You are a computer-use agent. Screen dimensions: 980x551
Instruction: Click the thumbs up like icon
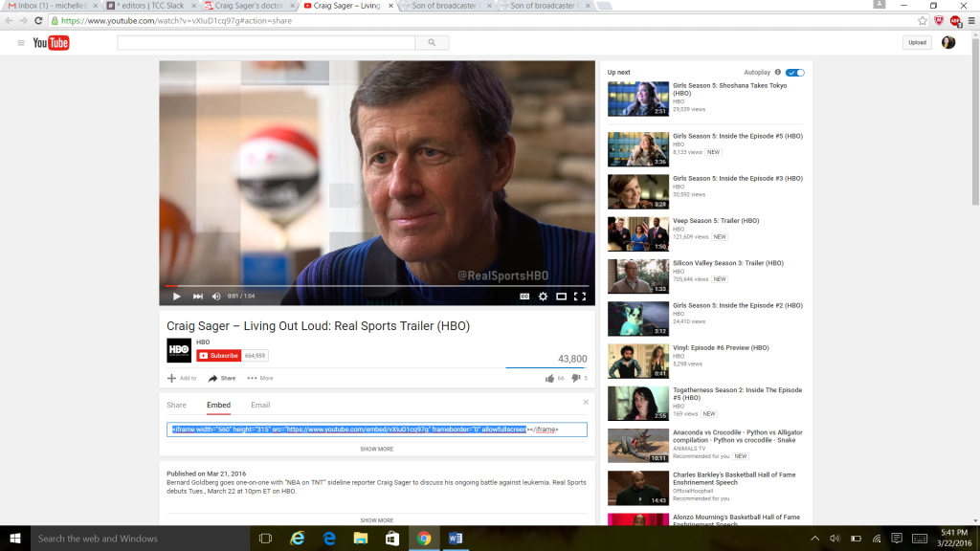[549, 378]
